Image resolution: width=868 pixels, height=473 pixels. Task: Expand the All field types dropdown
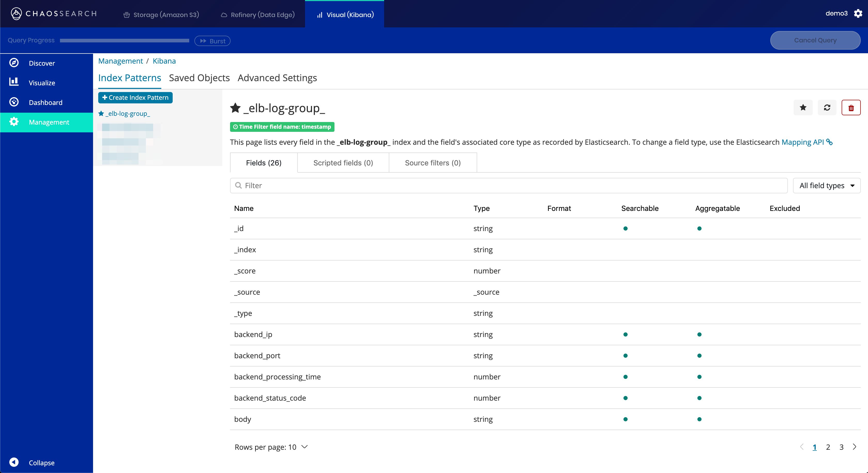tap(826, 186)
